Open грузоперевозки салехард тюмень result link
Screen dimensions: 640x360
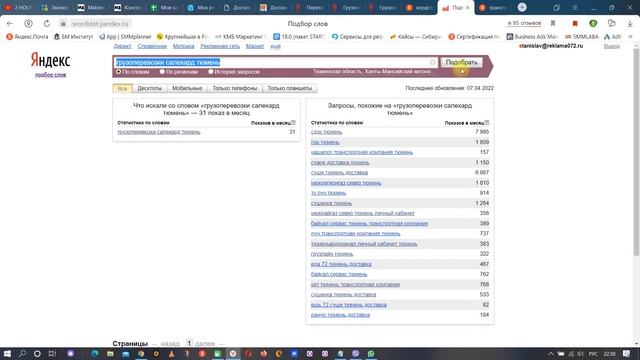click(159, 132)
